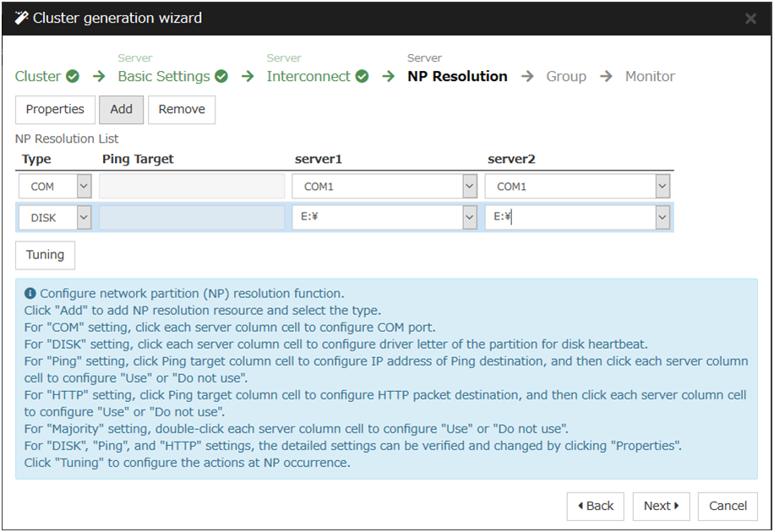774x532 pixels.
Task: Click the green checkmark beside Cluster step
Action: pyautogui.click(x=73, y=77)
